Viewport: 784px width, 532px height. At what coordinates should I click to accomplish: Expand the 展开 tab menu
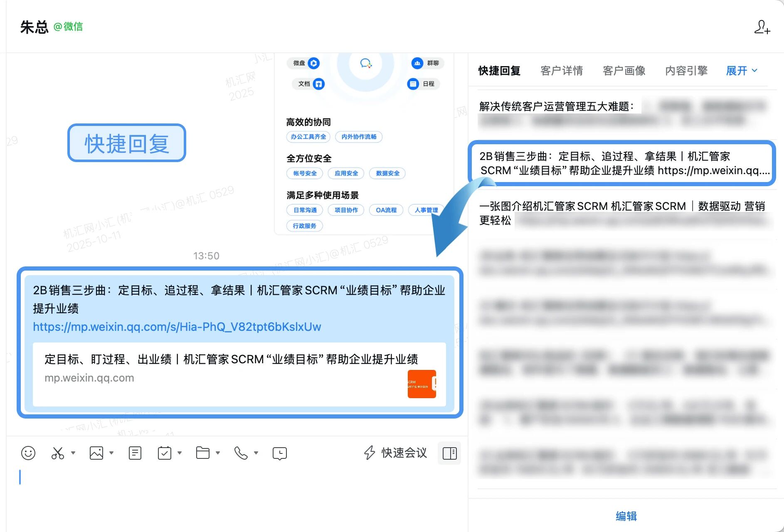tap(742, 71)
